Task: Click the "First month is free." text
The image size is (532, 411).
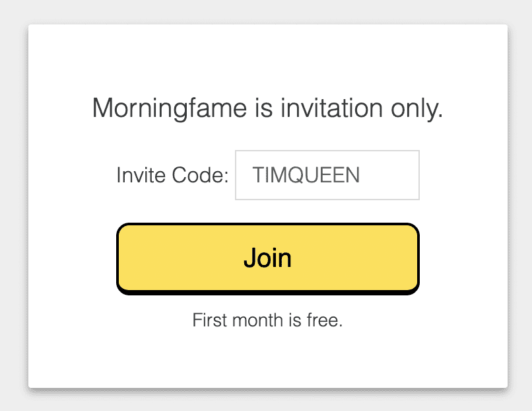Action: [267, 321]
